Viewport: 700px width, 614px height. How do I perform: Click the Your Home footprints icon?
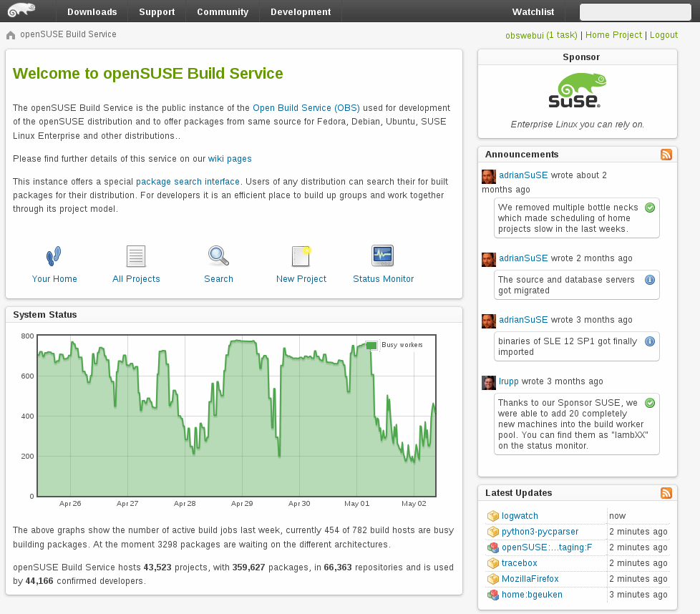click(x=54, y=256)
